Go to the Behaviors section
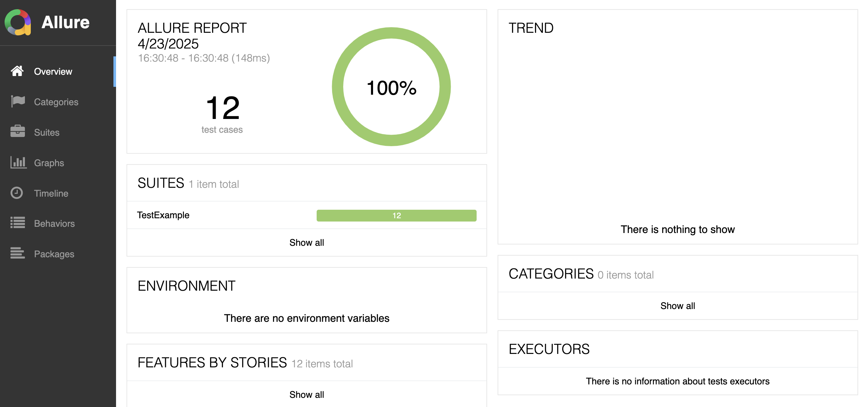The image size is (868, 407). point(54,223)
